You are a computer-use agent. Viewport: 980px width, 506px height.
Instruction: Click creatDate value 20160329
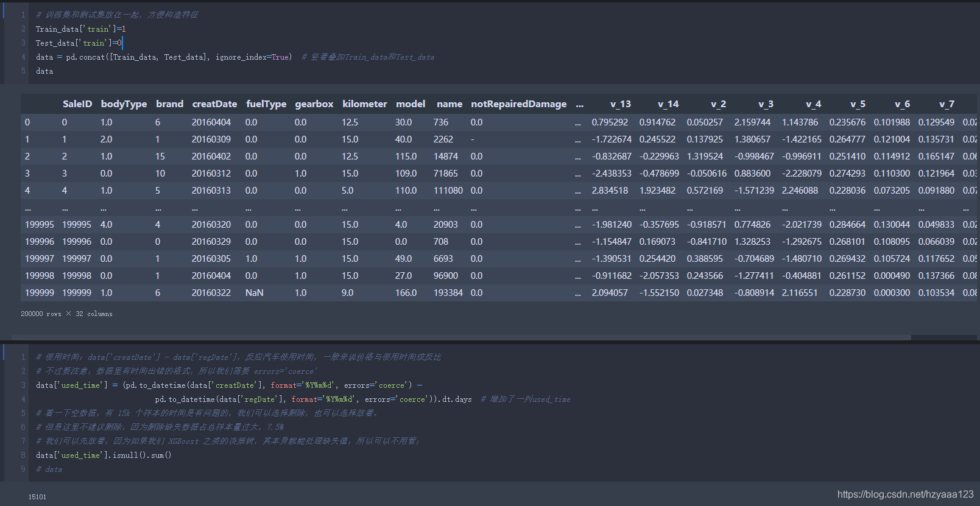click(x=211, y=242)
